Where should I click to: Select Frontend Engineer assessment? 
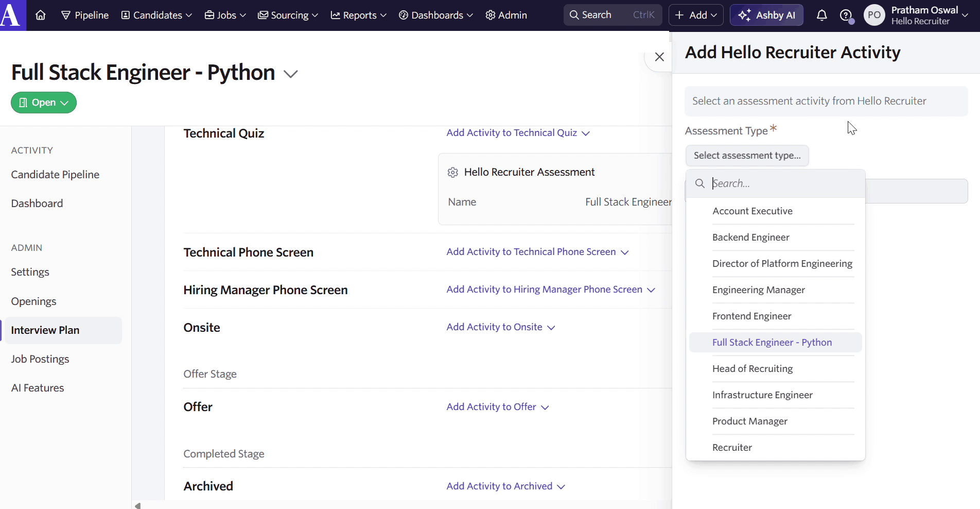point(775,316)
